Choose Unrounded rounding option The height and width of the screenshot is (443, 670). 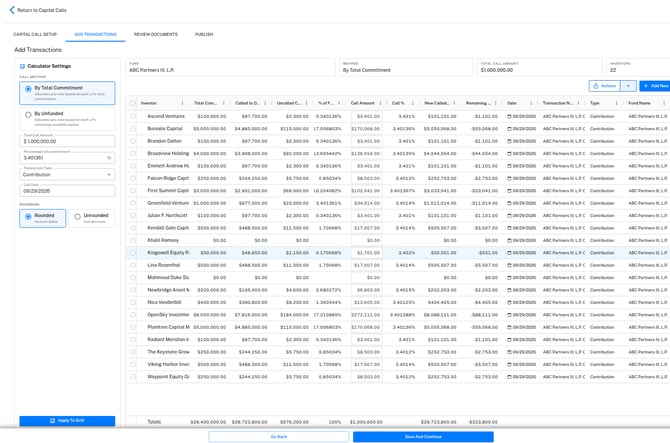click(x=91, y=218)
